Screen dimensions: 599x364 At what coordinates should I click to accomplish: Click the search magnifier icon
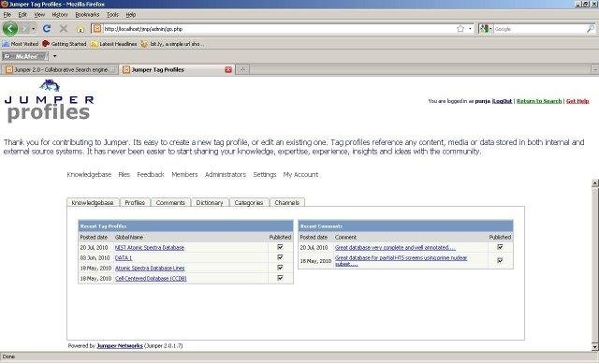pos(591,29)
